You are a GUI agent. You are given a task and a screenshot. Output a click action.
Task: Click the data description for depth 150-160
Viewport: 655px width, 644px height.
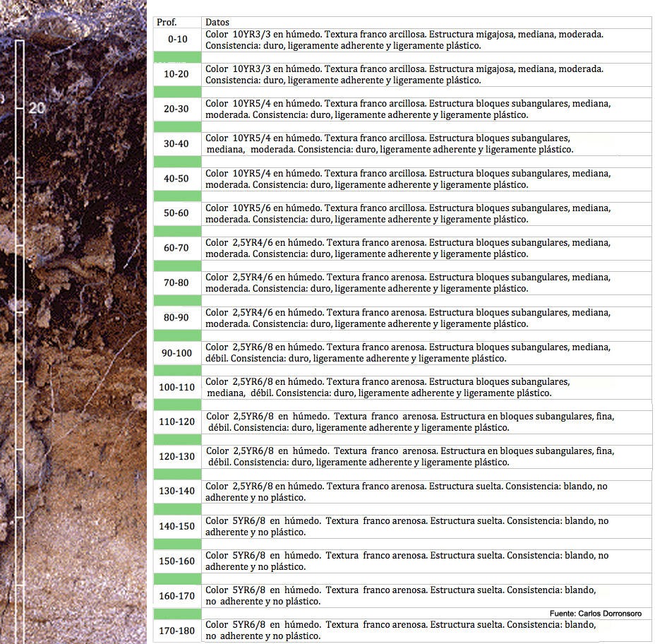426,561
